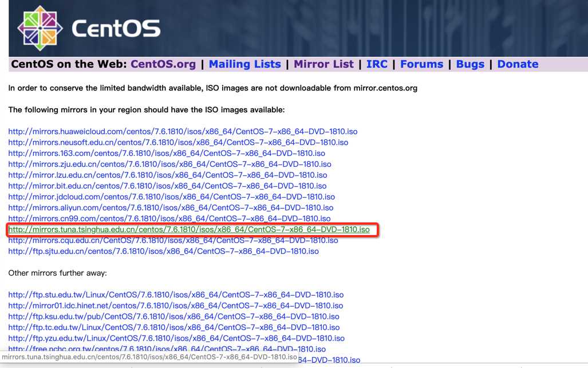Image resolution: width=588 pixels, height=368 pixels.
Task: Download ISO from ftp.yzu.edu.tw
Action: pos(176,338)
